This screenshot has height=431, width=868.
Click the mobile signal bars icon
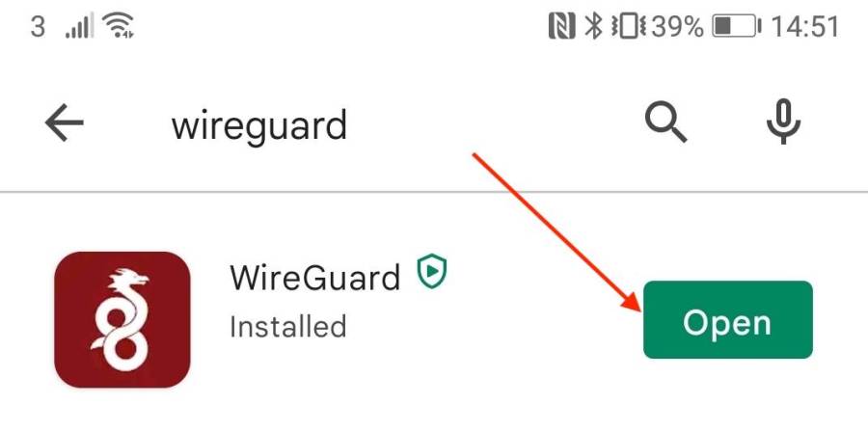79,26
